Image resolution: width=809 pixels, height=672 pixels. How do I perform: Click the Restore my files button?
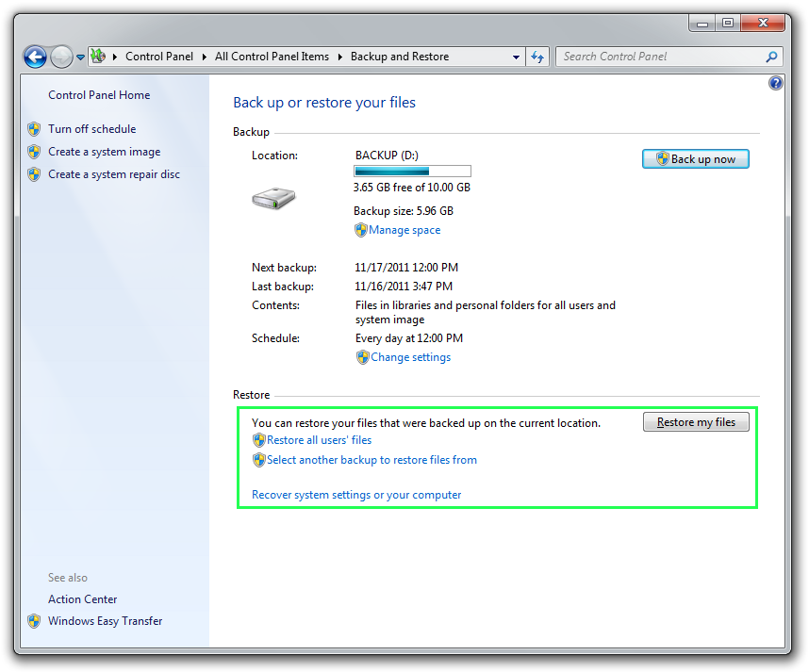(x=696, y=421)
